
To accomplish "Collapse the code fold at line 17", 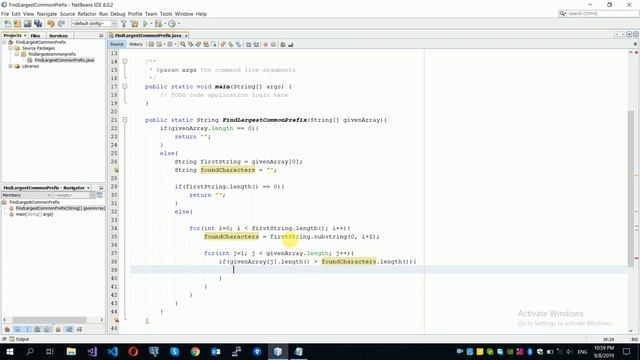I will [125, 87].
